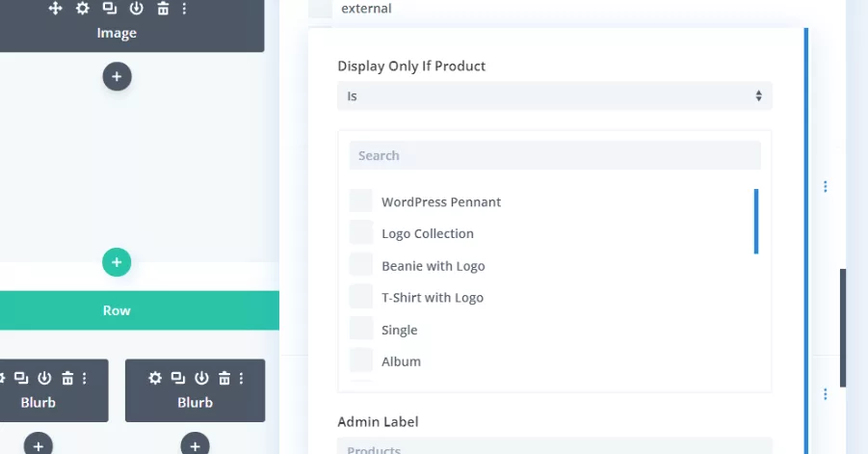Image resolution: width=868 pixels, height=454 pixels.
Task: Delete the left Blurb module
Action: [x=67, y=378]
